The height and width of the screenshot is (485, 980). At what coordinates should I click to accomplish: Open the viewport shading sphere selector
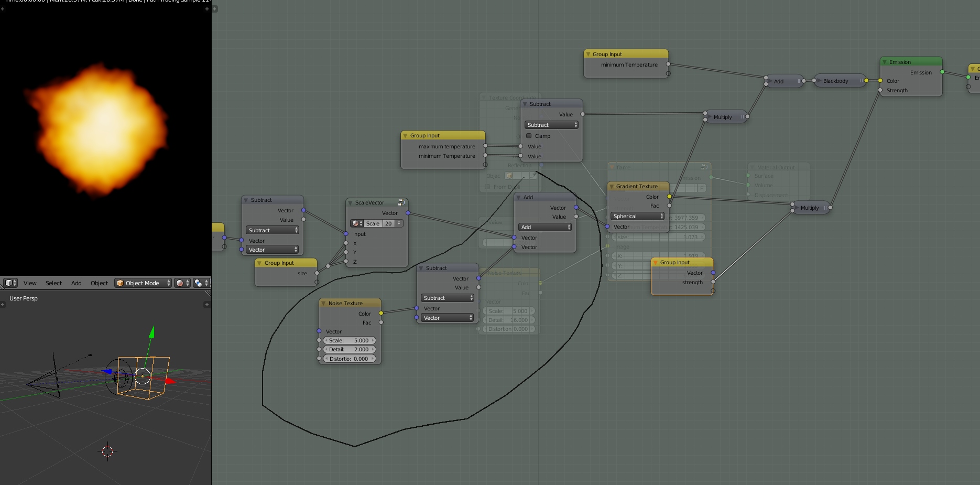pos(182,283)
